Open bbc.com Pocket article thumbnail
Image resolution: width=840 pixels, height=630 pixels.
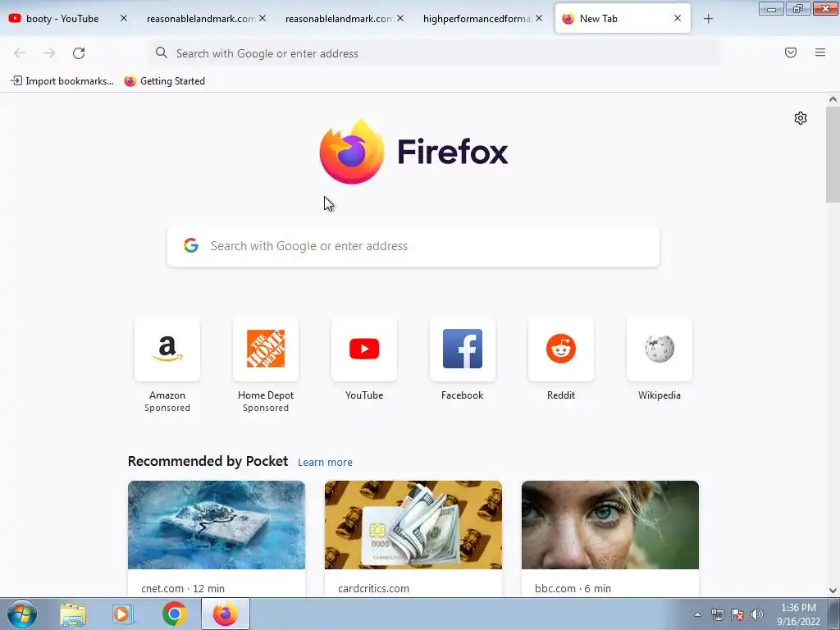(610, 524)
